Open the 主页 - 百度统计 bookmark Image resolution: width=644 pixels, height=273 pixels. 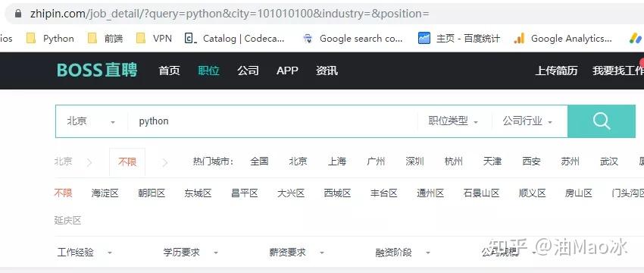pyautogui.click(x=459, y=39)
